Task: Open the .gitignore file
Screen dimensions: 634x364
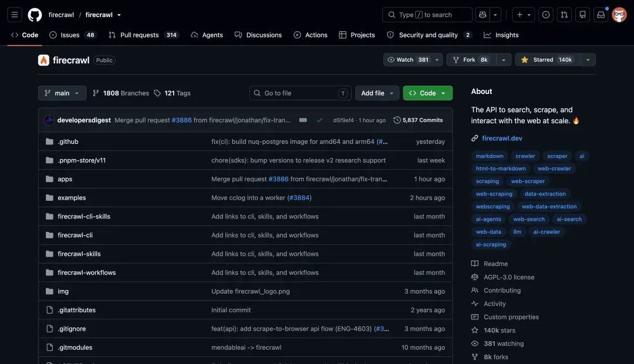Action: pyautogui.click(x=72, y=329)
